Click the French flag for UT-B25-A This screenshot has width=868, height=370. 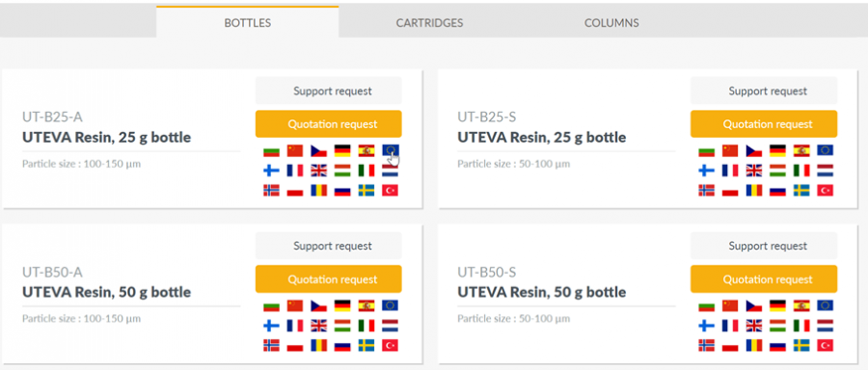(x=295, y=171)
